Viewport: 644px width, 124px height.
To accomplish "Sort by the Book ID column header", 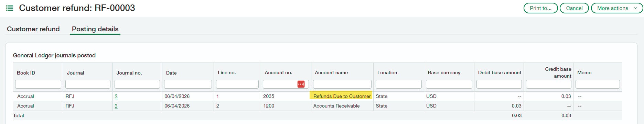I will [26, 73].
